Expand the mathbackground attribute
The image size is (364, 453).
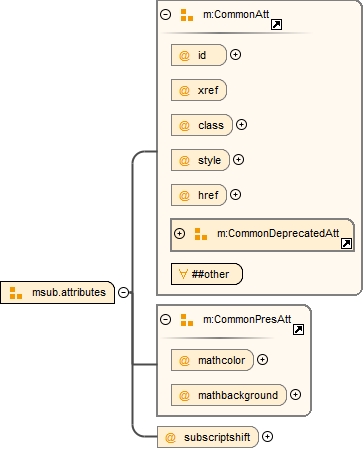tap(295, 395)
